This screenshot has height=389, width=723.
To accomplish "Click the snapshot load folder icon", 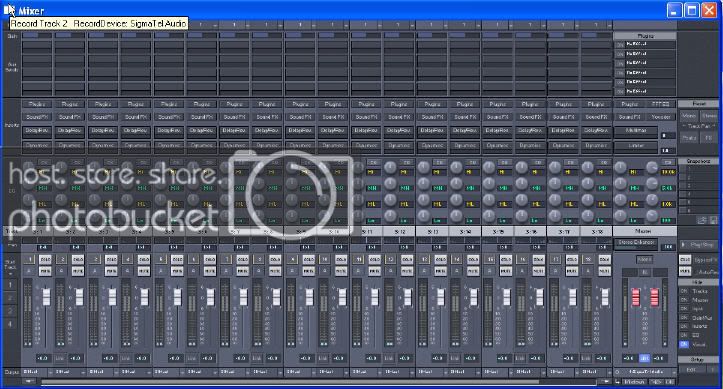I will (702, 221).
